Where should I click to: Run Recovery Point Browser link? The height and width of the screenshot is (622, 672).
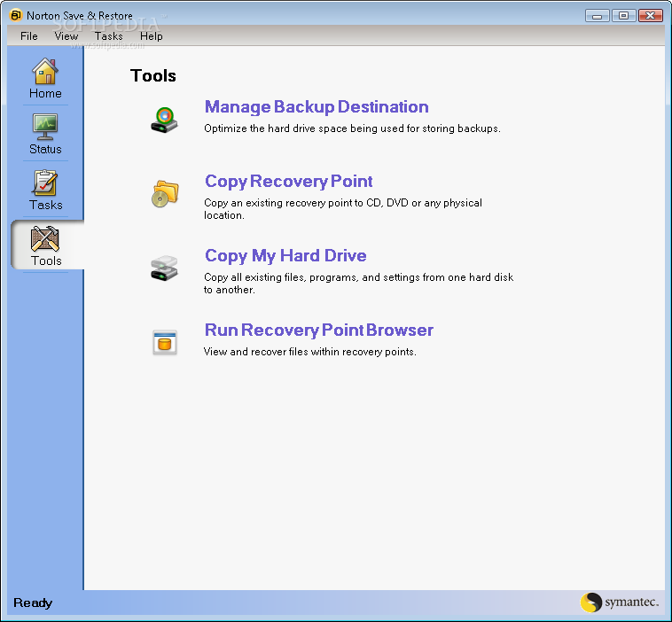(x=319, y=330)
